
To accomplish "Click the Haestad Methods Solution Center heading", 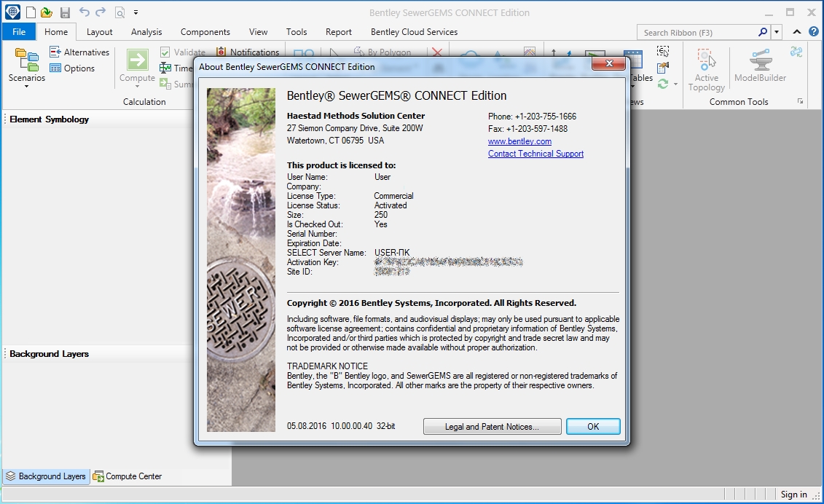I will [356, 116].
